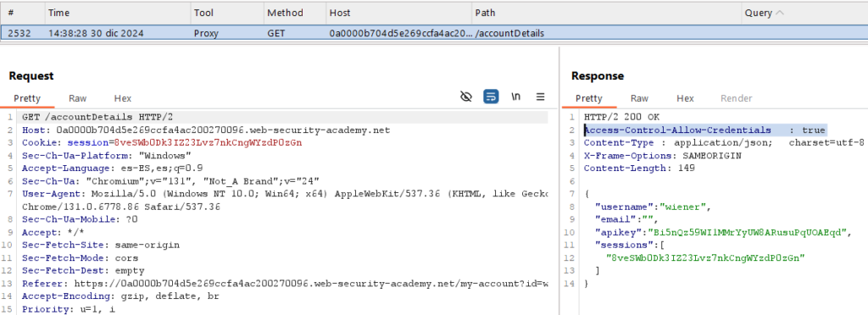Toggle the \n show newlines icon
The image size is (868, 315).
516,97
